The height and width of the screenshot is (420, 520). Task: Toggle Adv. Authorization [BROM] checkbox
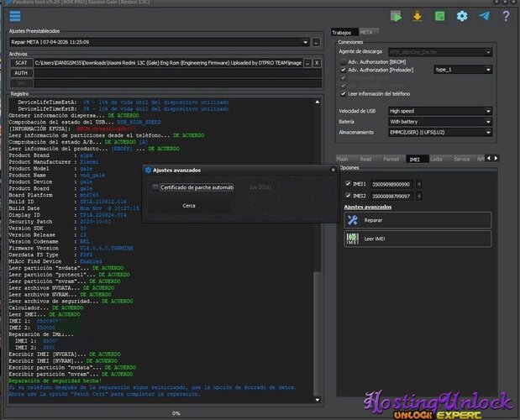pyautogui.click(x=344, y=62)
